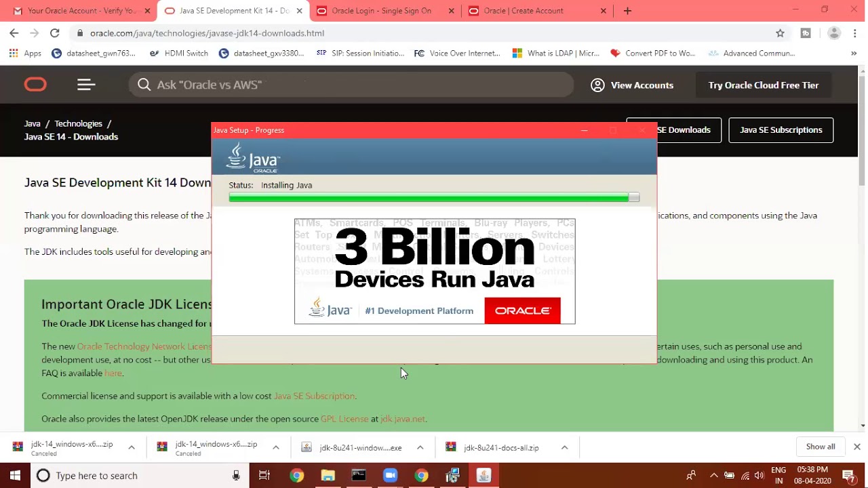Open Convert PDF to Word bookmark
Viewport: 868px width, 488px height.
[652, 53]
